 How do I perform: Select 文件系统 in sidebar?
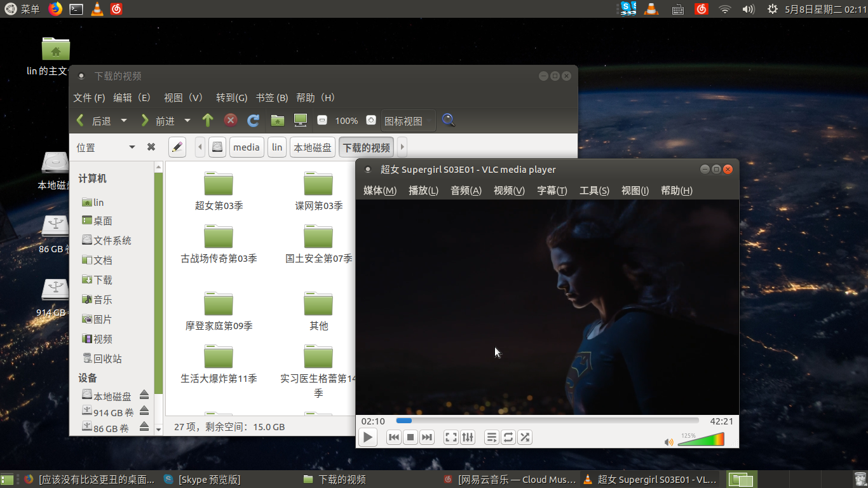coord(107,240)
